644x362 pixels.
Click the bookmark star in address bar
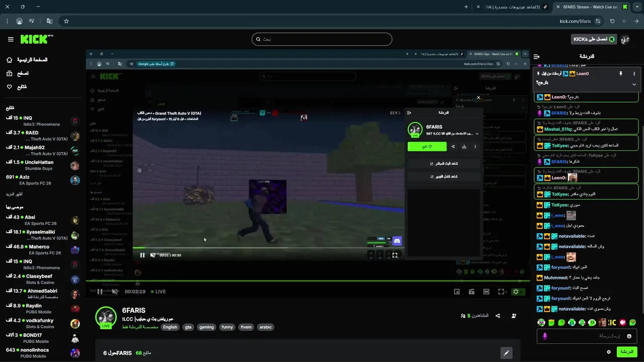pos(66,21)
